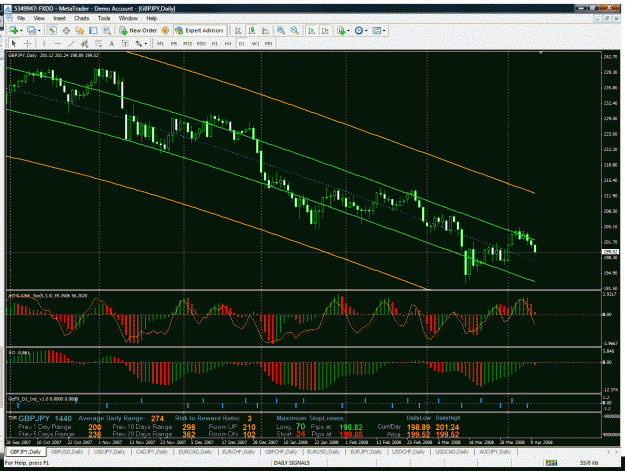Expand the Periods dropdown arrow
Image resolution: width=625 pixels, height=471 pixels.
point(366,31)
